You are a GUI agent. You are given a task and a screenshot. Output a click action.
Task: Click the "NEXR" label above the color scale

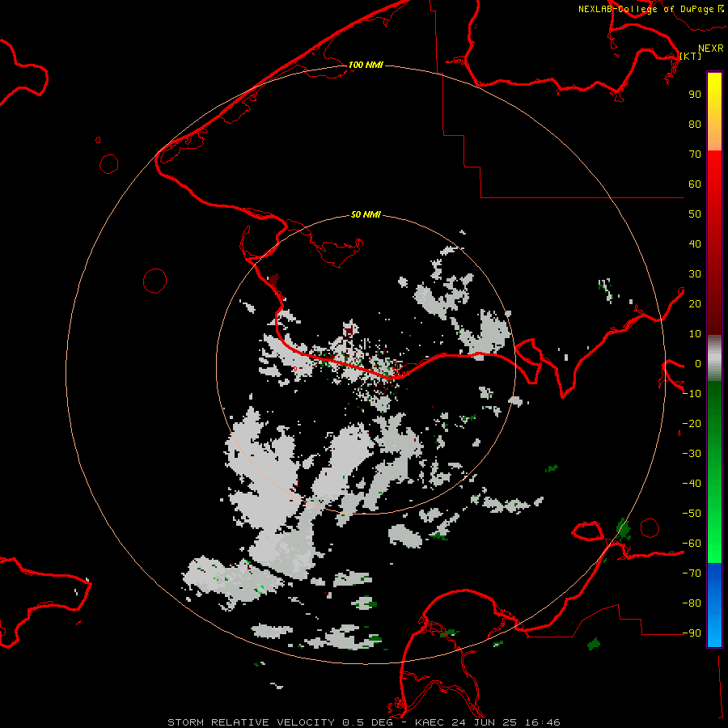(x=710, y=49)
